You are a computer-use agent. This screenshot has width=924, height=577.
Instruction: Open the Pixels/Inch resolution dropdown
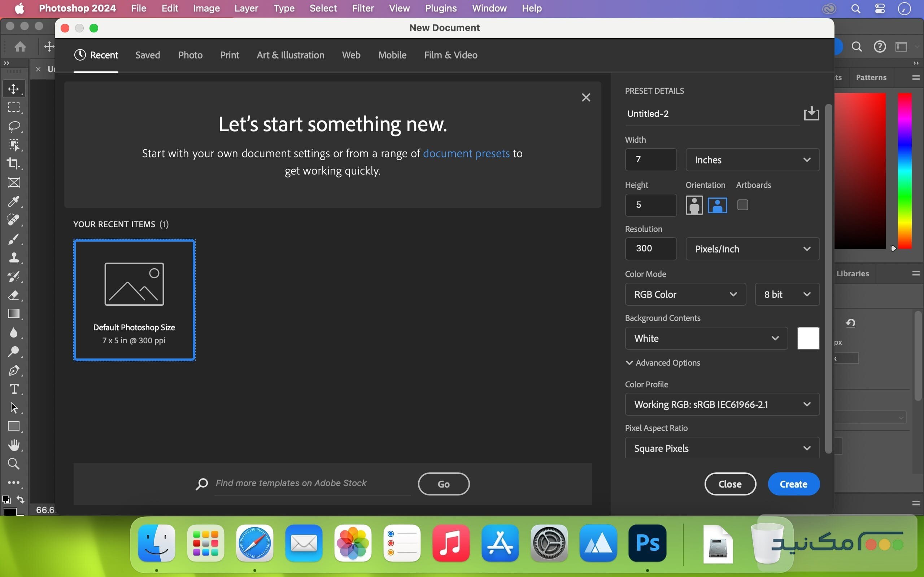click(x=752, y=248)
